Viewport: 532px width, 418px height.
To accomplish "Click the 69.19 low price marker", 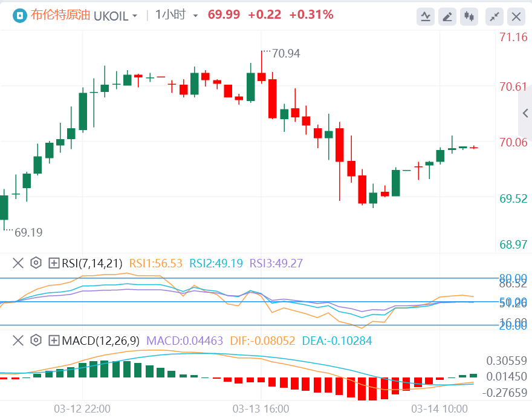I will (28, 232).
